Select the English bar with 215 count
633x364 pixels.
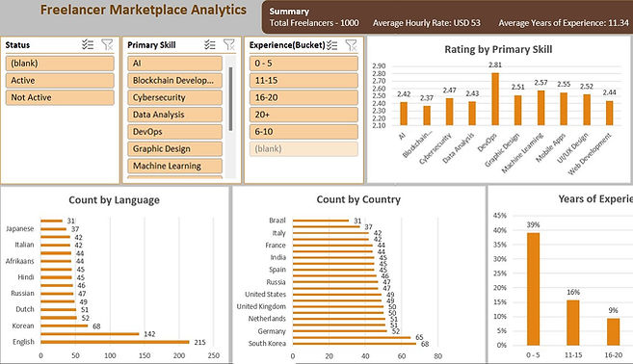pos(115,342)
